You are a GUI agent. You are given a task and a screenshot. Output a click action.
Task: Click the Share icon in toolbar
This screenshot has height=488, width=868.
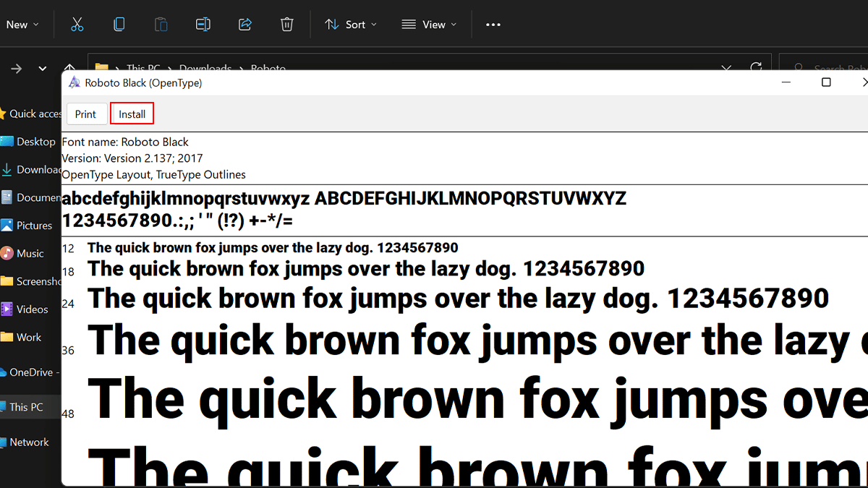244,25
